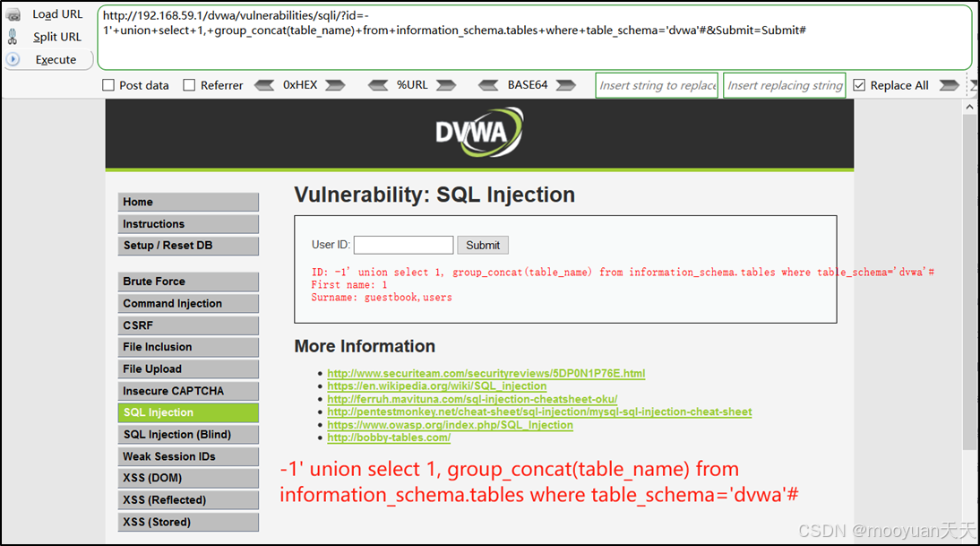980x546 pixels.
Task: Click scrollbar up arrow
Action: tap(969, 107)
